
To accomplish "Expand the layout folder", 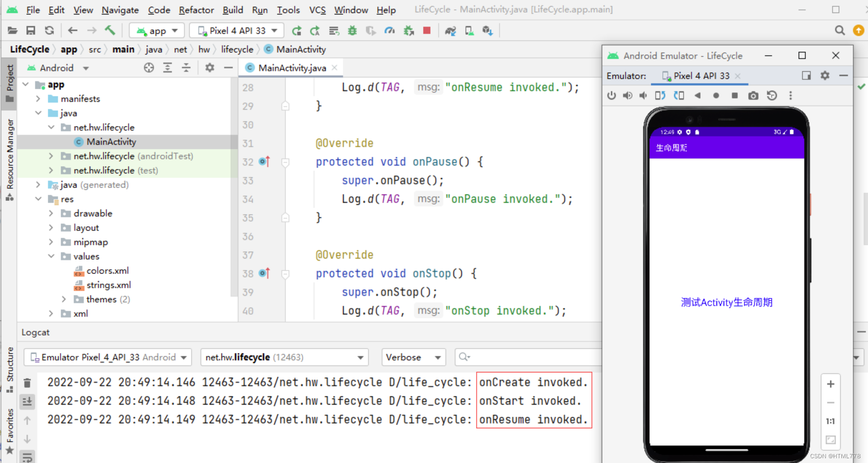I will (x=51, y=228).
